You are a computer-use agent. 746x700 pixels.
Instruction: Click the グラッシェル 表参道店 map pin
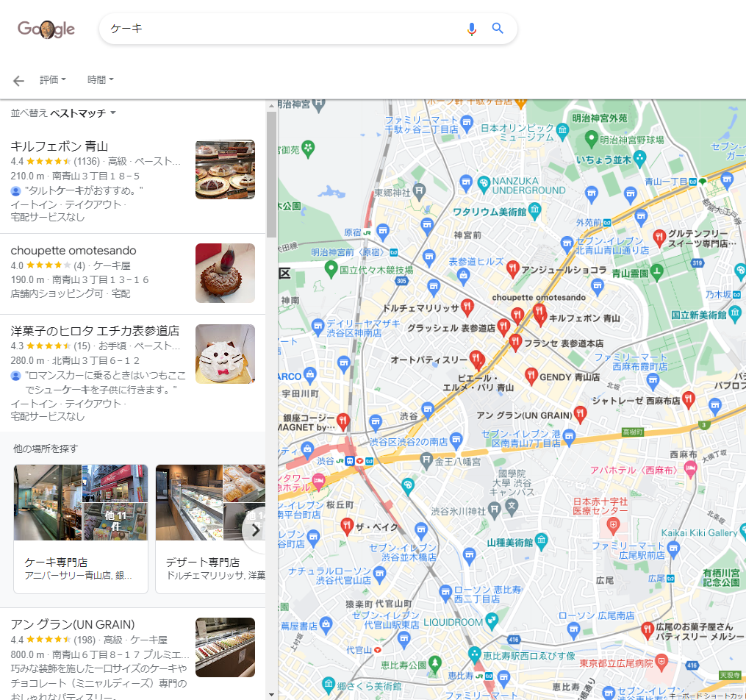tap(503, 327)
